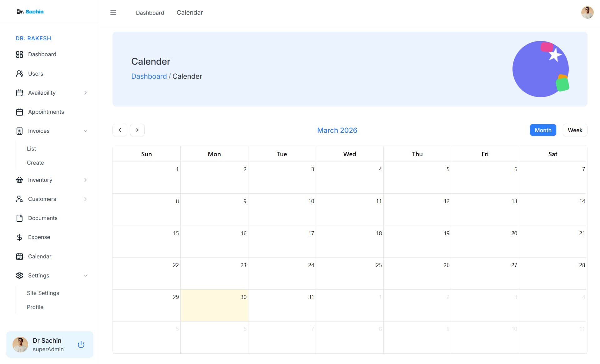The image size is (600, 364).
Task: Click Dashboard breadcrumb link in banner
Action: pos(149,76)
